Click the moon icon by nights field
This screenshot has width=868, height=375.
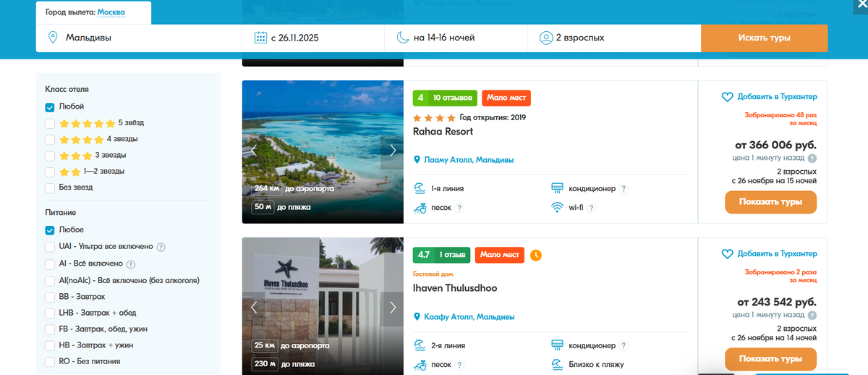point(404,38)
